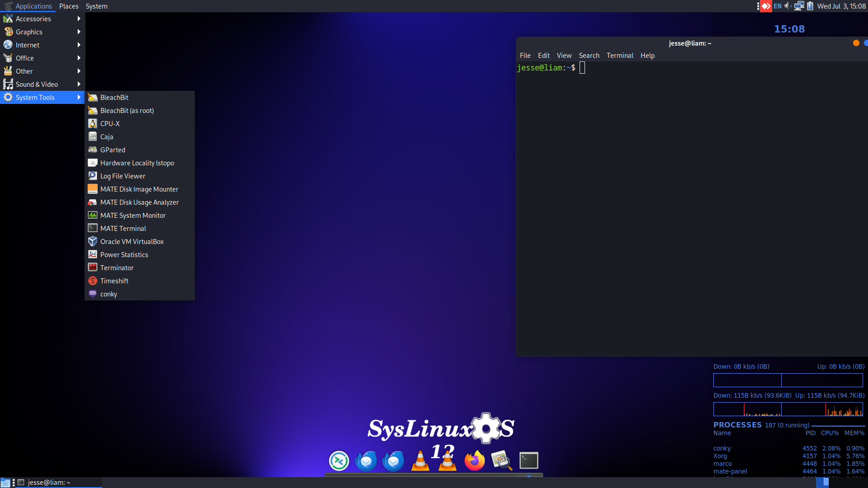868x488 pixels.
Task: Expand the Accessories submenu
Action: pyautogui.click(x=42, y=19)
